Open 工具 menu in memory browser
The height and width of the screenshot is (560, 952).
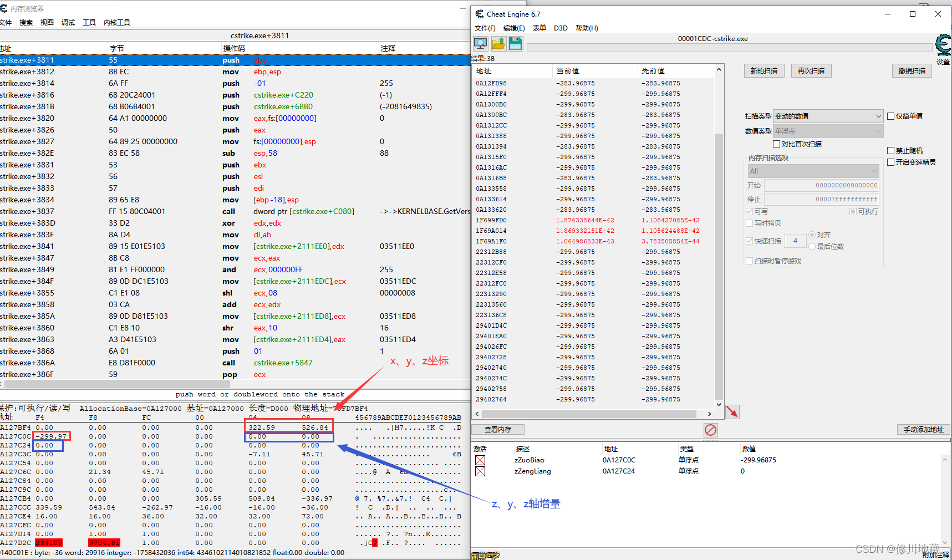coord(89,22)
